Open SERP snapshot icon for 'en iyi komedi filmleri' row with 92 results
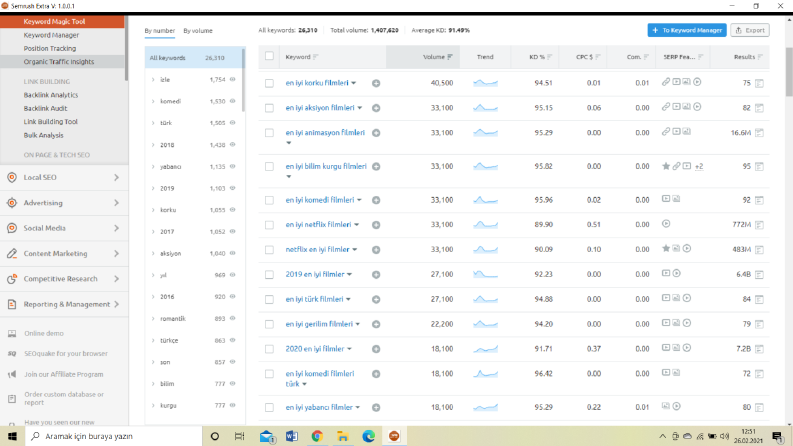The height and width of the screenshot is (446, 793). pyautogui.click(x=759, y=200)
